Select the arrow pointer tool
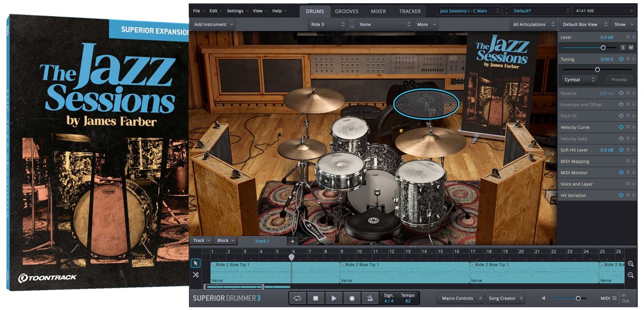The width and height of the screenshot is (644, 310). tap(195, 263)
